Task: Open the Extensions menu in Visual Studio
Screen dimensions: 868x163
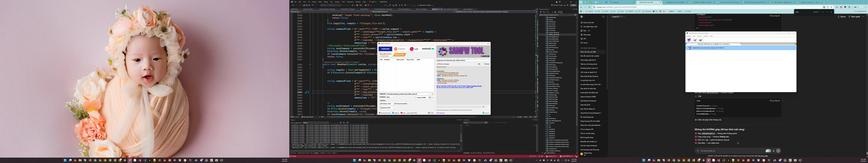Action: (350, 2)
